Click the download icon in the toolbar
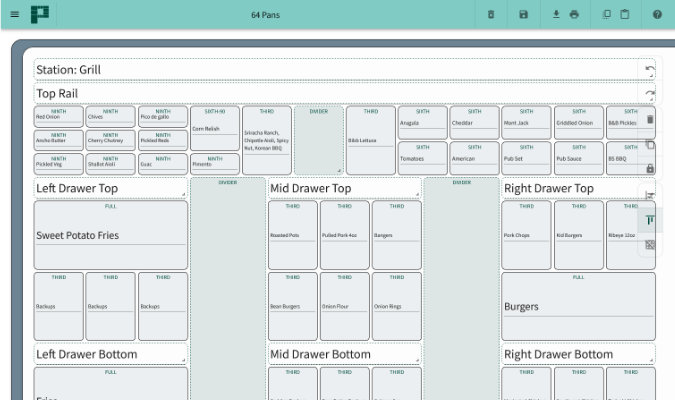675x400 pixels. pyautogui.click(x=556, y=14)
